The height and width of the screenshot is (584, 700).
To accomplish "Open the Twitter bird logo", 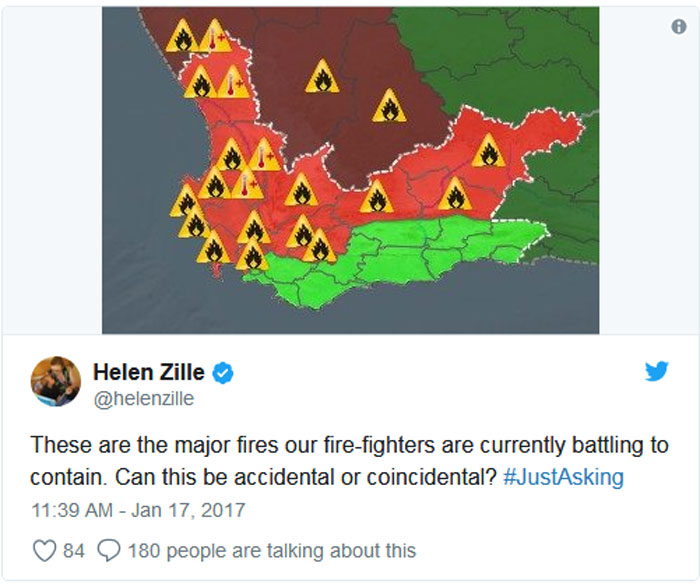I will coord(656,371).
